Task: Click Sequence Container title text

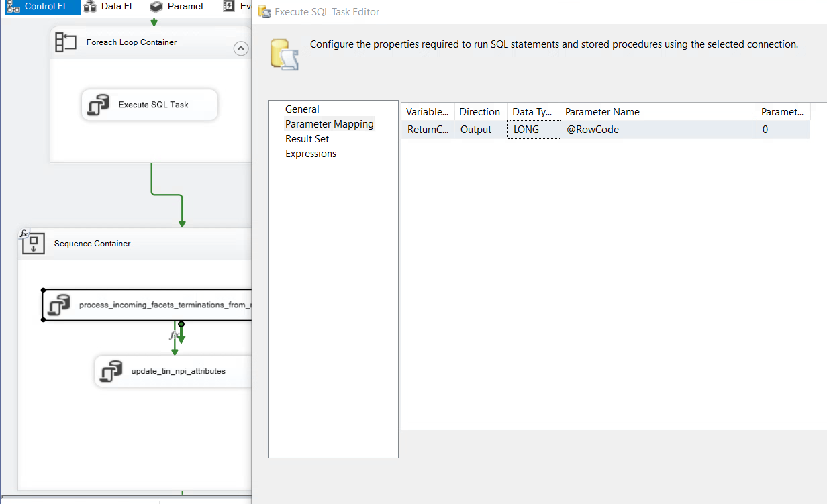Action: click(x=93, y=244)
